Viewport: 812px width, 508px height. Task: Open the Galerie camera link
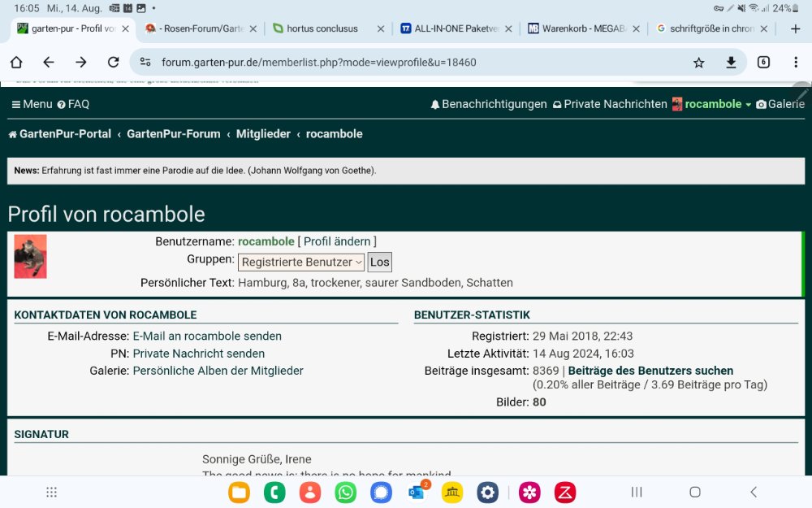click(780, 104)
